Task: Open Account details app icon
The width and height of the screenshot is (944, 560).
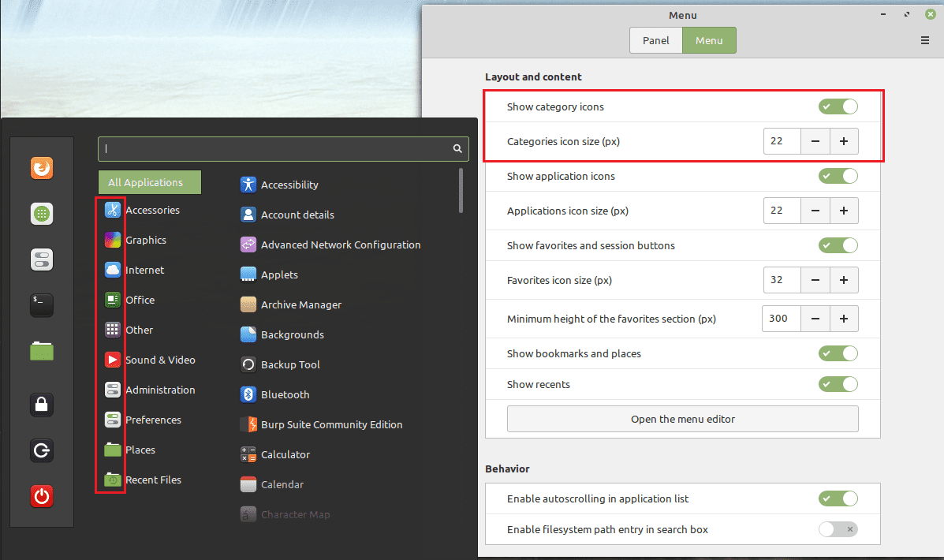Action: 248,215
